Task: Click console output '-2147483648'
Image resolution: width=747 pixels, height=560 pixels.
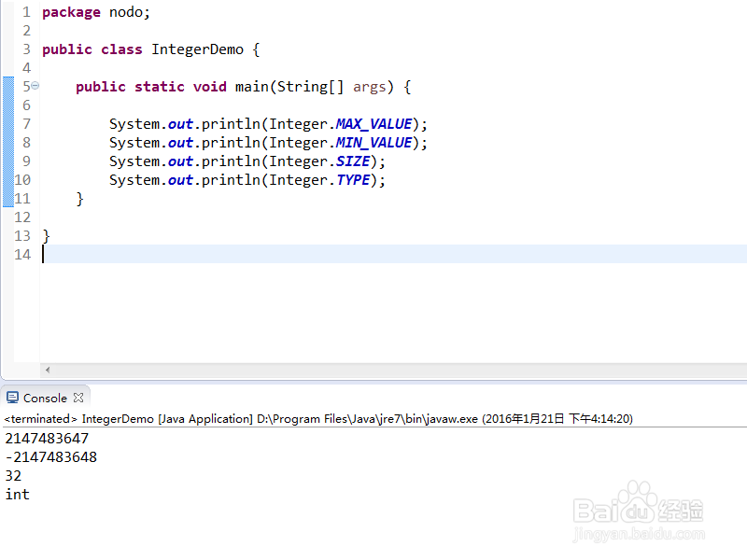Action: [51, 457]
